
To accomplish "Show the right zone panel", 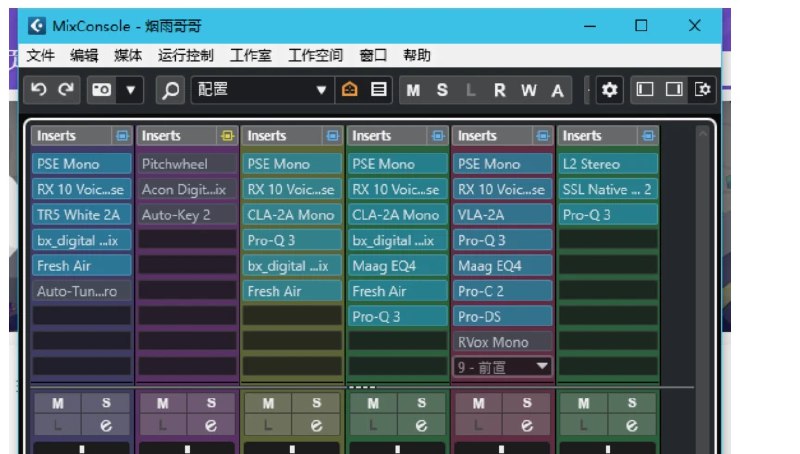I will 673,90.
